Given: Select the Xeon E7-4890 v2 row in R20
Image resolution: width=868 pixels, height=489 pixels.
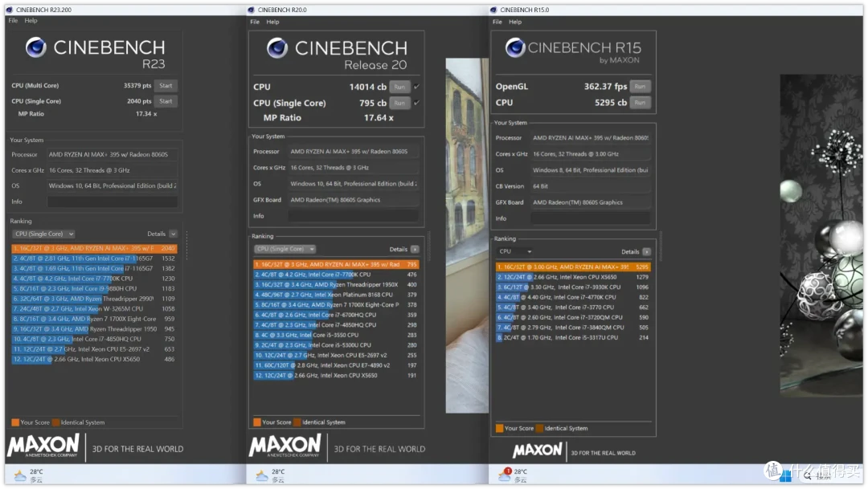Looking at the screenshot, I should pos(336,365).
